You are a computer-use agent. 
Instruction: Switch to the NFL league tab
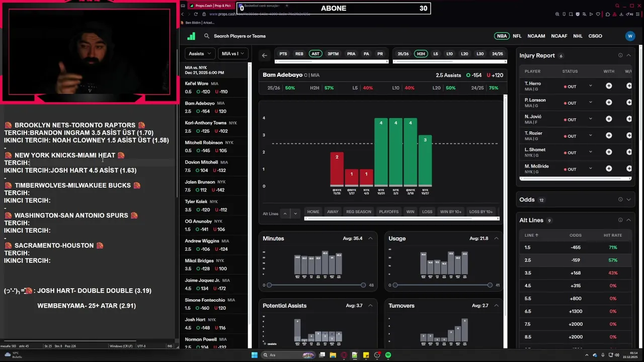517,36
